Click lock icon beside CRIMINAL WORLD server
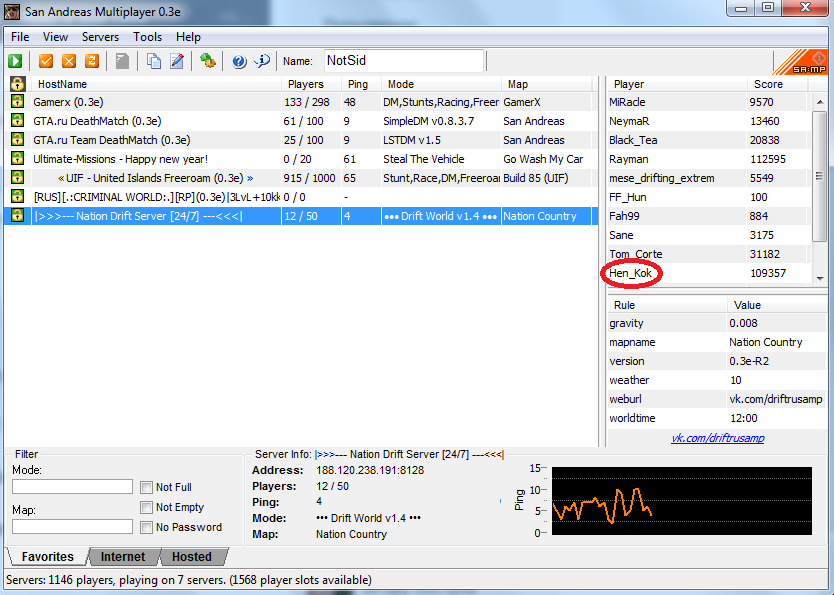 pyautogui.click(x=18, y=196)
